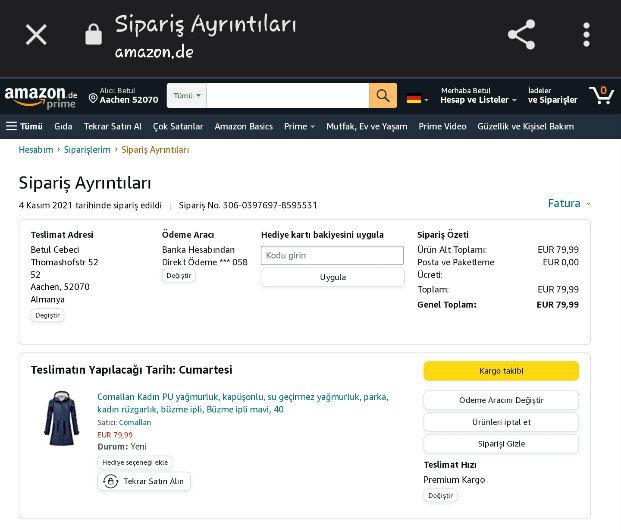Click the Ürünleri iptal et button
The height and width of the screenshot is (530, 621).
501,422
